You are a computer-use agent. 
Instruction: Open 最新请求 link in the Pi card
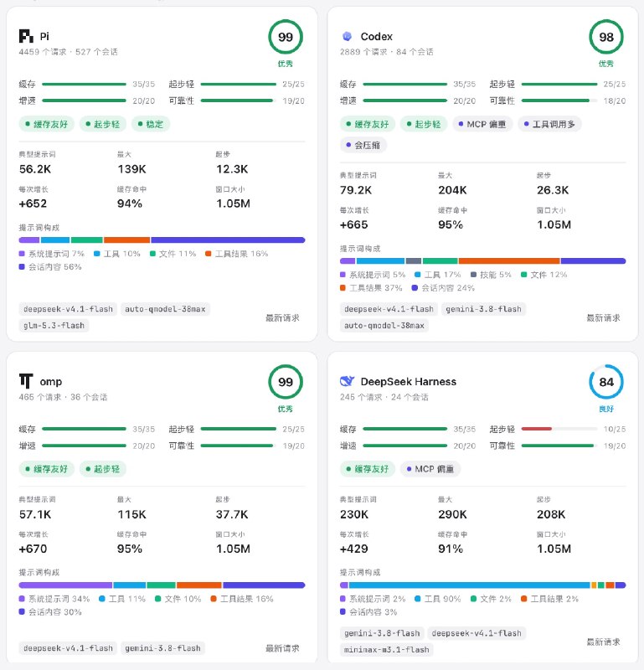point(282,317)
